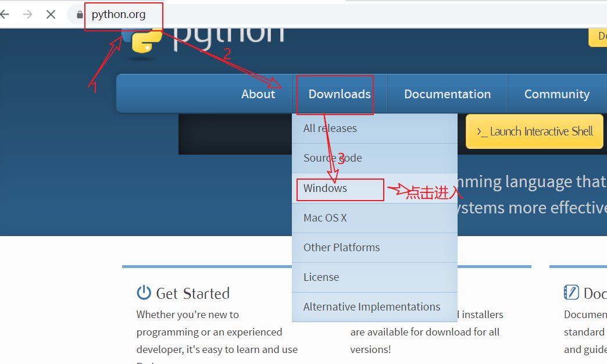Select Alternative Implementations entry
The width and height of the screenshot is (607, 364).
[x=374, y=306]
